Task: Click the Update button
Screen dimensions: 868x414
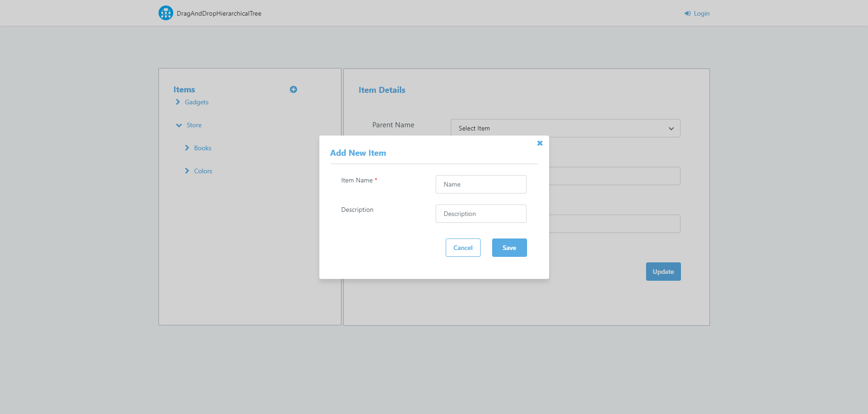Action: coord(663,272)
